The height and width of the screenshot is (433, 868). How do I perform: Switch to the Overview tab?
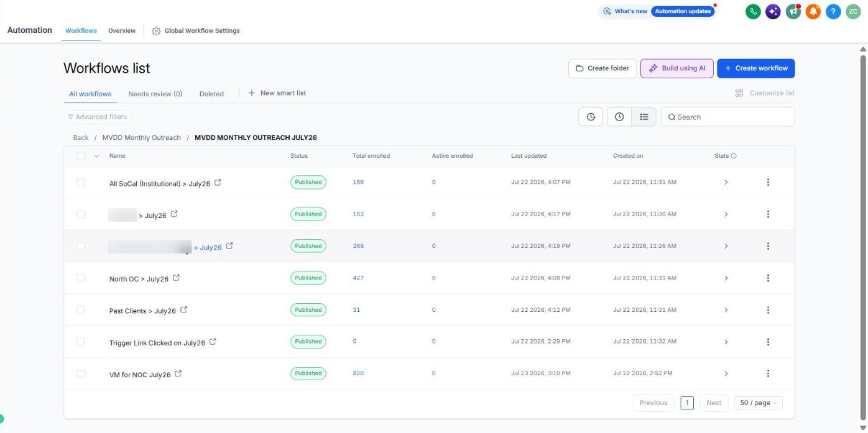point(122,30)
